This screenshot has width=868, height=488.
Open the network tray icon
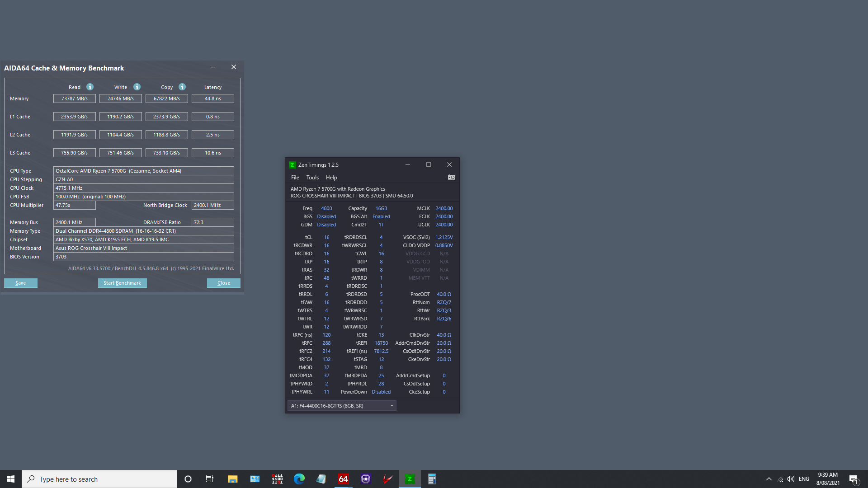coord(780,479)
